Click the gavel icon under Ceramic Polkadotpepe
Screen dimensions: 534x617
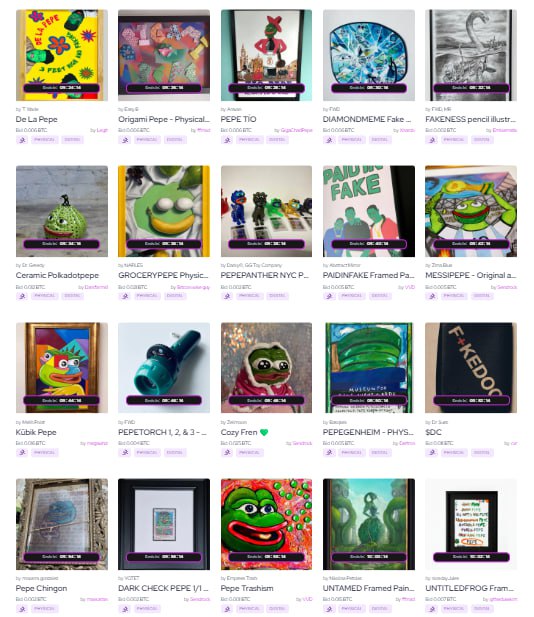[x=22, y=296]
